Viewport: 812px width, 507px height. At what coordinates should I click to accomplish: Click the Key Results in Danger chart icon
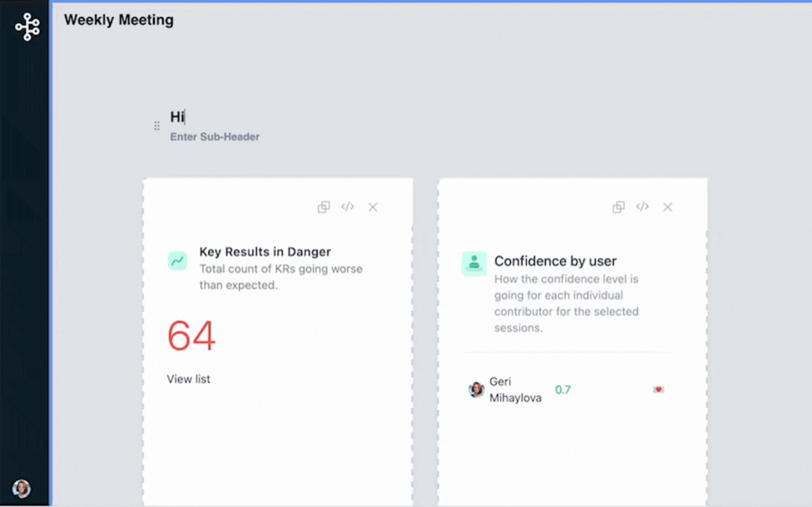pos(177,260)
